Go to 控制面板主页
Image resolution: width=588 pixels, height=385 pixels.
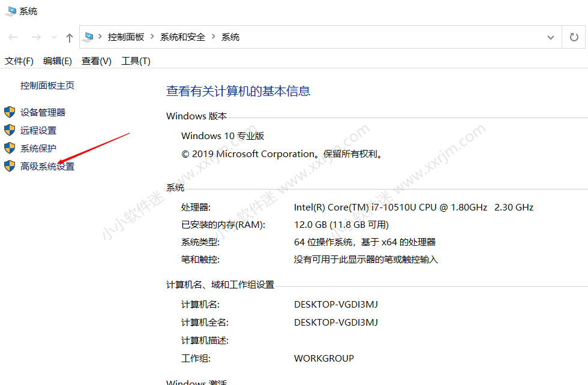pos(47,86)
